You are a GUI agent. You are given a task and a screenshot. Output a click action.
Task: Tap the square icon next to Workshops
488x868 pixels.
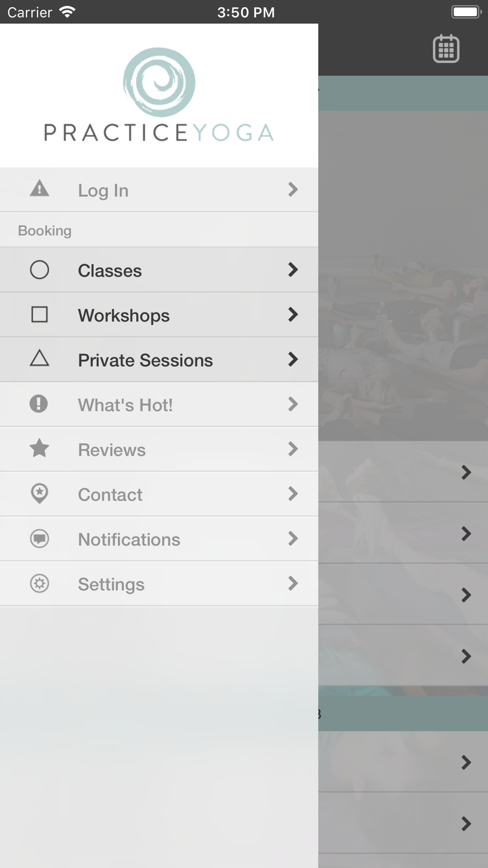coord(40,314)
